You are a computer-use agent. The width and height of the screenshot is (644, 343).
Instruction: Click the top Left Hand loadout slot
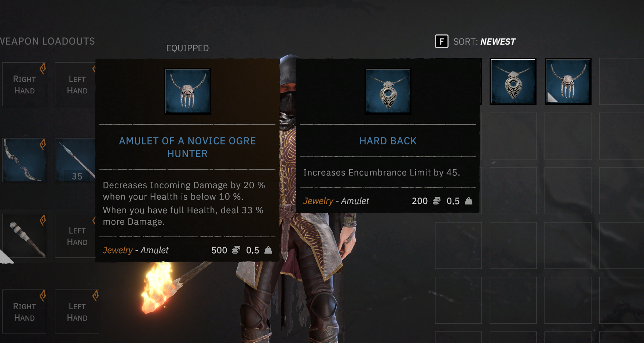(75, 84)
